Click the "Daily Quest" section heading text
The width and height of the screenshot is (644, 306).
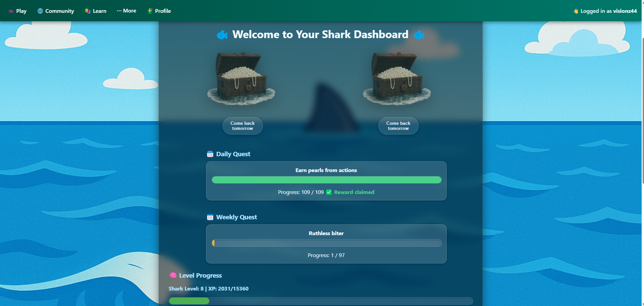click(x=233, y=154)
